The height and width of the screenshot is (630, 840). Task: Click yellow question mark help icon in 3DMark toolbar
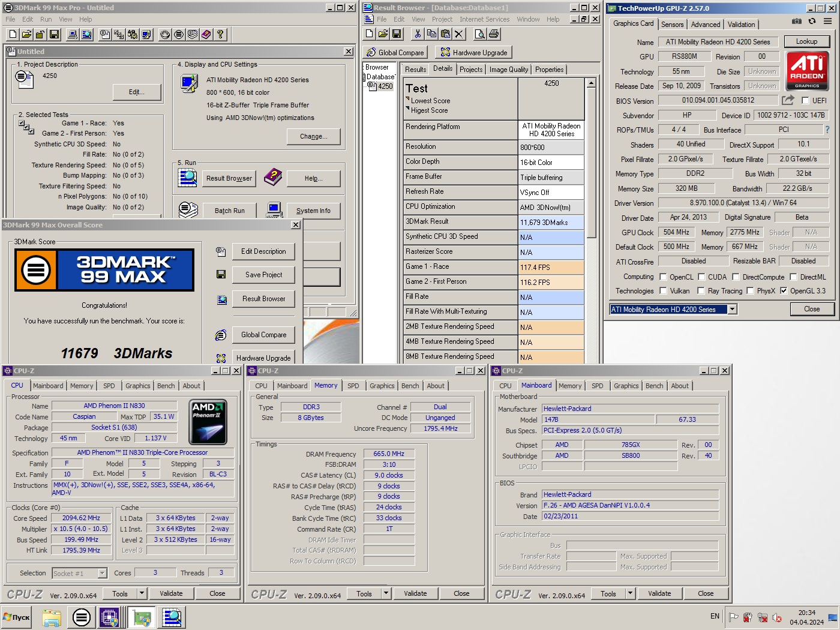click(x=220, y=35)
